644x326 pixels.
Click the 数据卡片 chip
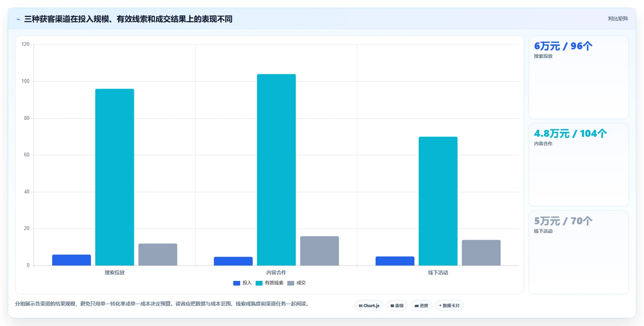pos(450,306)
